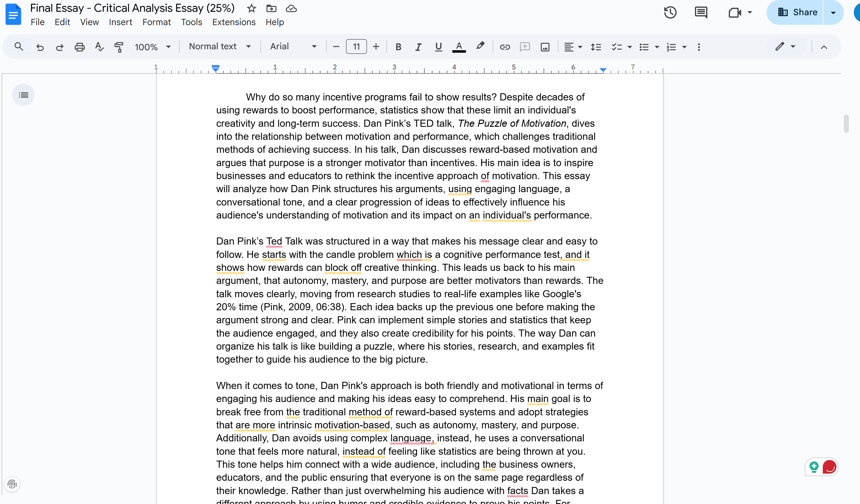The height and width of the screenshot is (504, 860).
Task: Select the paint format roller tool
Action: 119,47
